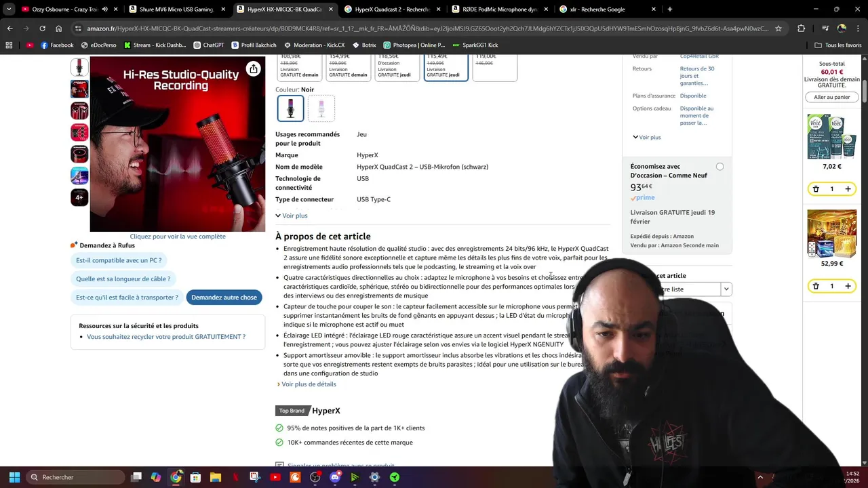Open Discord from the taskbar
This screenshot has height=488, width=868.
point(335,477)
